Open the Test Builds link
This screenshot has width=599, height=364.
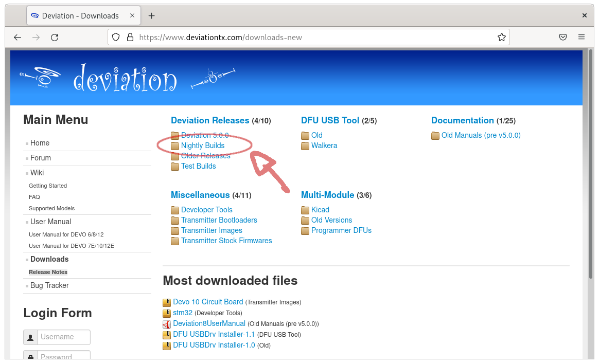click(198, 167)
